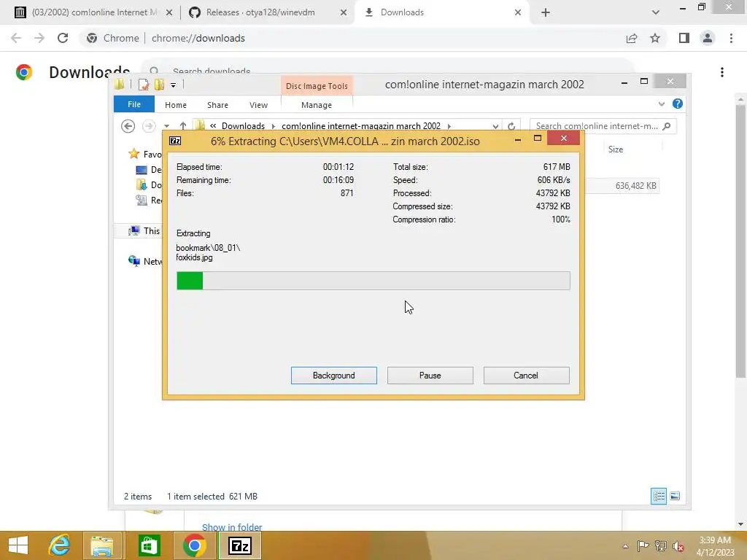Open Action Center flag icon
The width and height of the screenshot is (747, 560).
pos(643,546)
